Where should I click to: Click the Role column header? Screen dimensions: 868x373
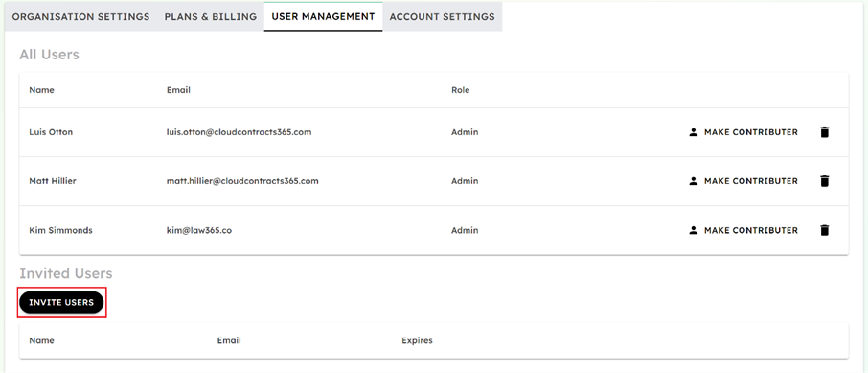tap(461, 90)
